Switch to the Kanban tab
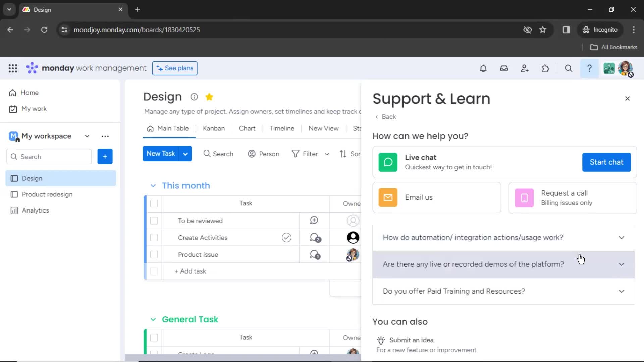644x362 pixels. click(x=214, y=128)
